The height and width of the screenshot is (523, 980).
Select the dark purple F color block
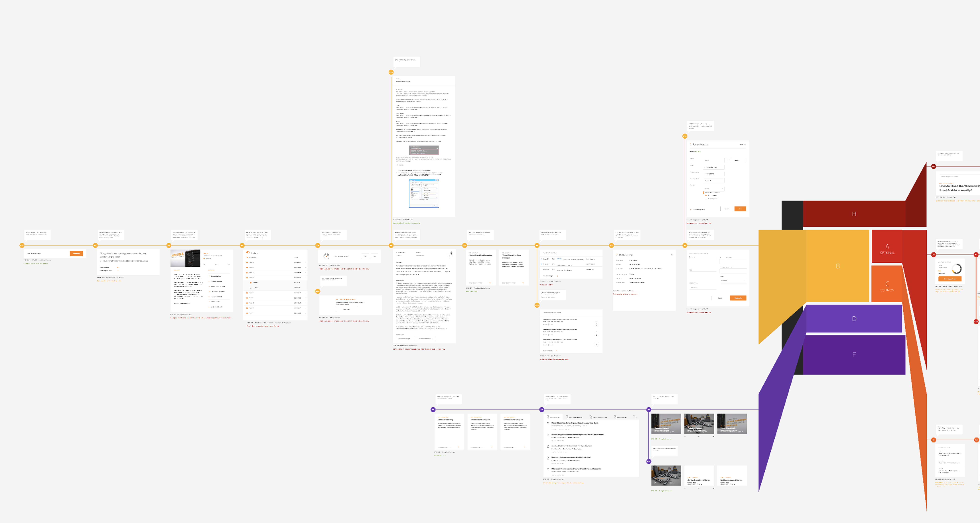click(854, 354)
